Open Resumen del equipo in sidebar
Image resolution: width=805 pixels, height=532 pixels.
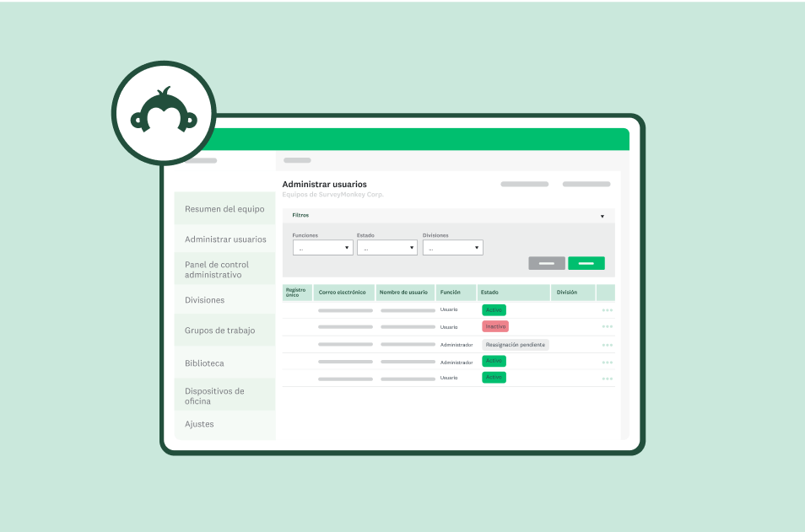pyautogui.click(x=224, y=209)
